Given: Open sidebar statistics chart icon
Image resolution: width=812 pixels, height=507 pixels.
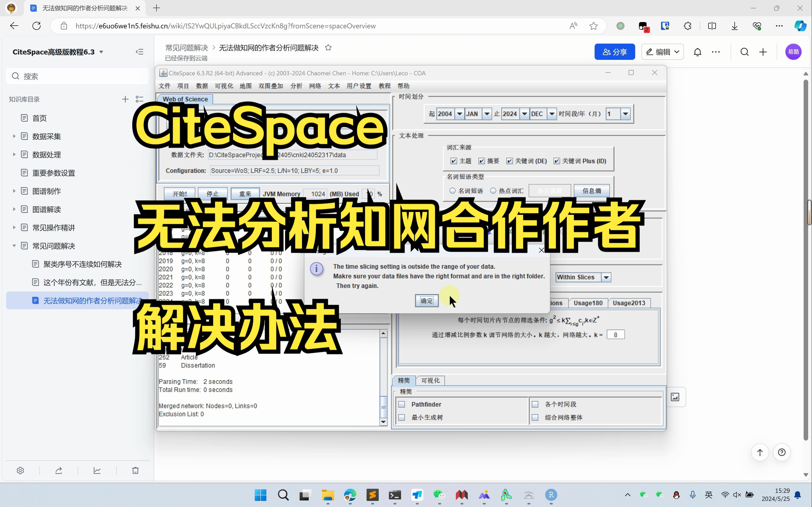Looking at the screenshot, I should 97,470.
